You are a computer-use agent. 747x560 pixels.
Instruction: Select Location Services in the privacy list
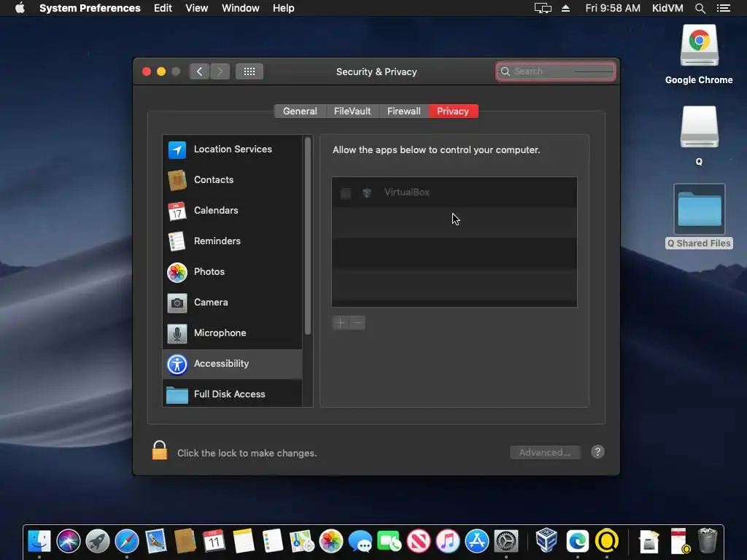point(233,149)
